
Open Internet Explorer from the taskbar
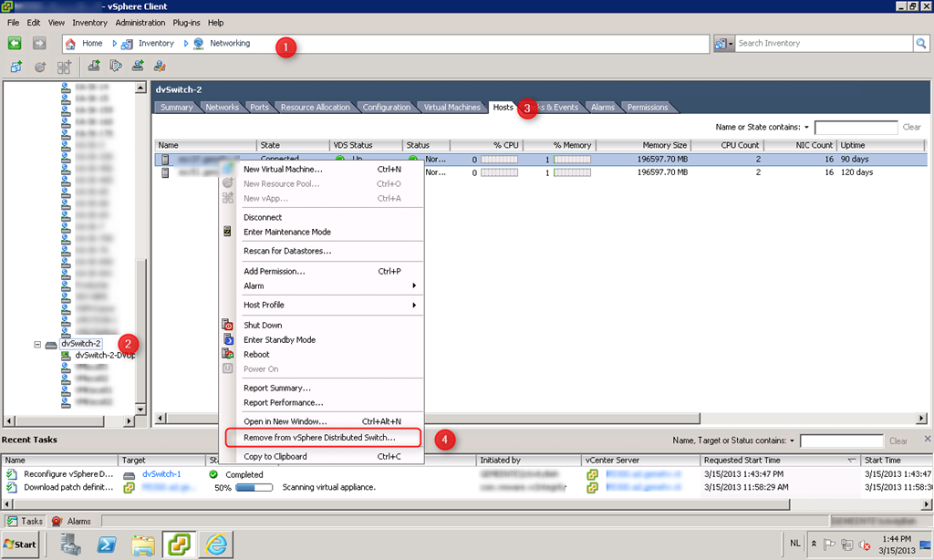click(215, 544)
